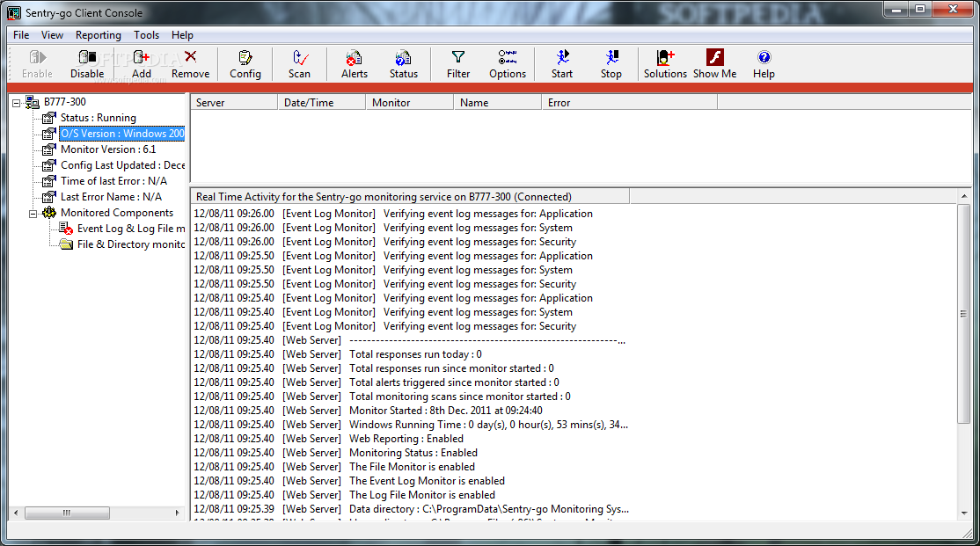Open the Solutions tool
The width and height of the screenshot is (980, 546).
(665, 57)
